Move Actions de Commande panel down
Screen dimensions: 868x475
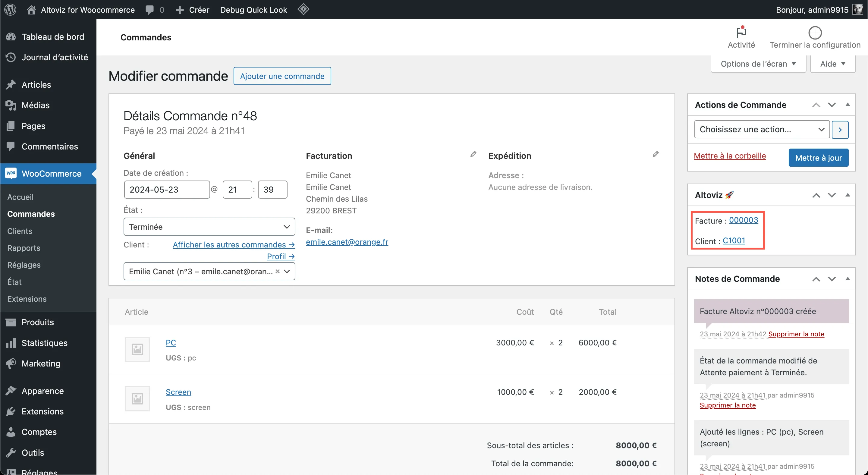point(832,105)
